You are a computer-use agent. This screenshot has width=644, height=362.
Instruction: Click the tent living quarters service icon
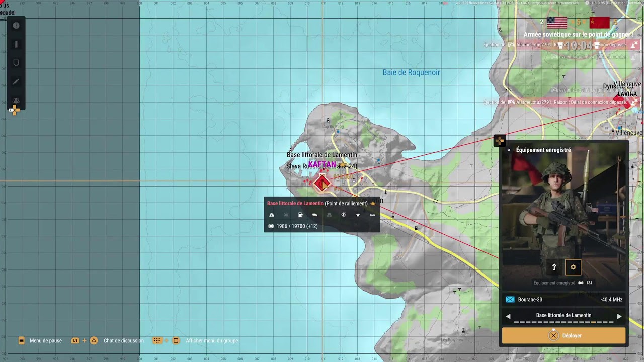point(272,215)
